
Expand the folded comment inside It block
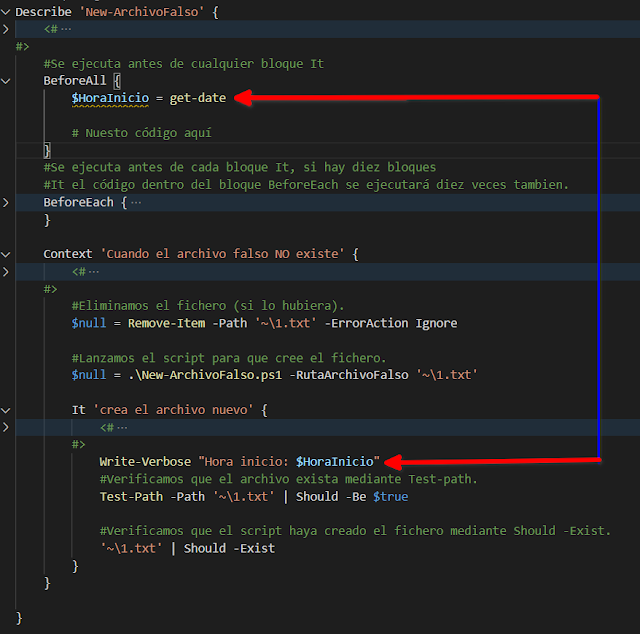(x=6, y=427)
